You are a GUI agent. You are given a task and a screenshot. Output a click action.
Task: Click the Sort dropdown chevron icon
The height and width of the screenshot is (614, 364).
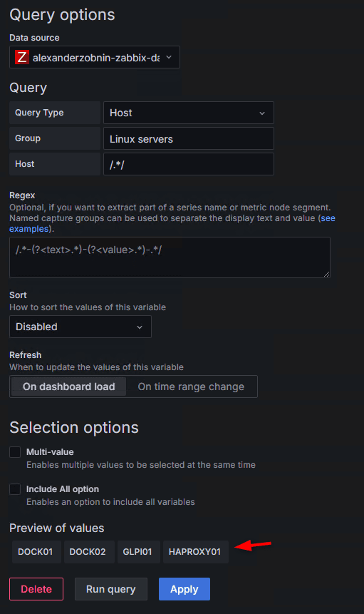[140, 327]
